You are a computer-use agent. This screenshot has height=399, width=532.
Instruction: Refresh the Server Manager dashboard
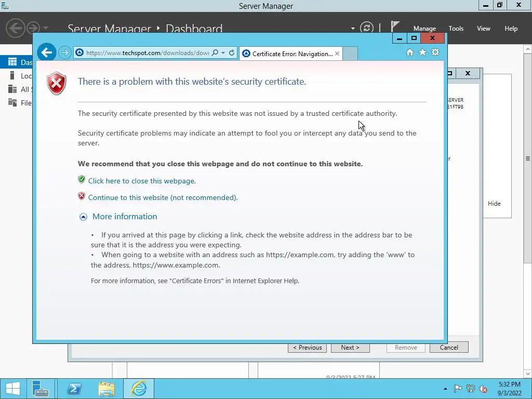pos(367,28)
